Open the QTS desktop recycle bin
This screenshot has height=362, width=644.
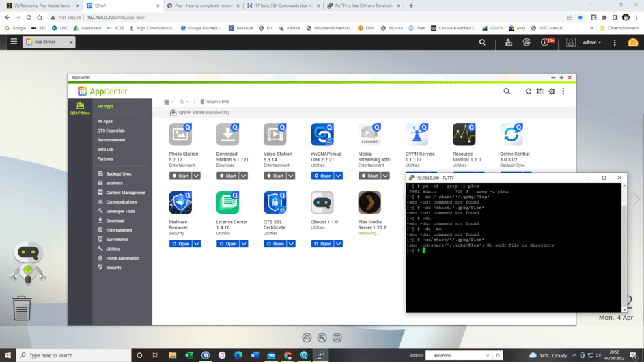coord(22,308)
